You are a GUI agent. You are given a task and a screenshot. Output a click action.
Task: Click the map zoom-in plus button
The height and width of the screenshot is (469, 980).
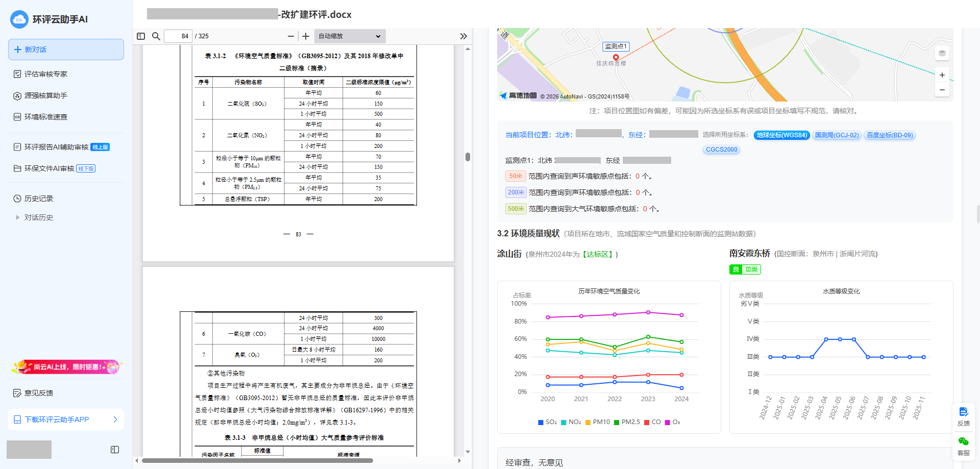[942, 75]
